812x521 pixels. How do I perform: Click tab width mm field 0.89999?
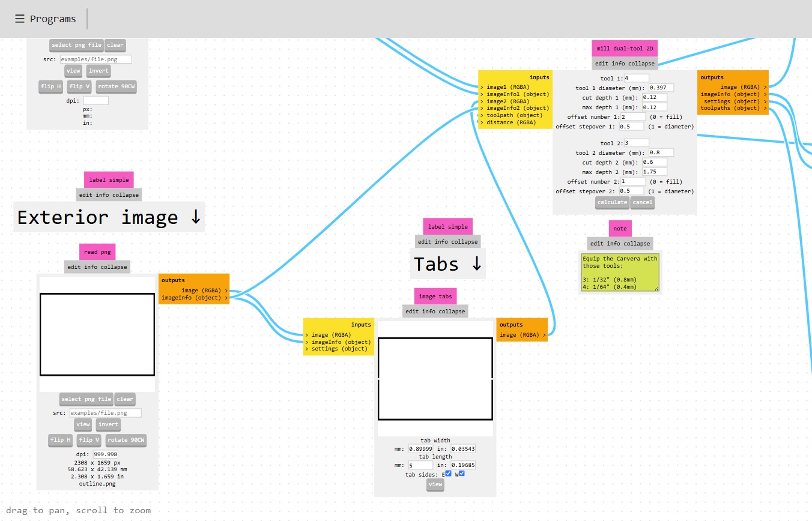420,448
